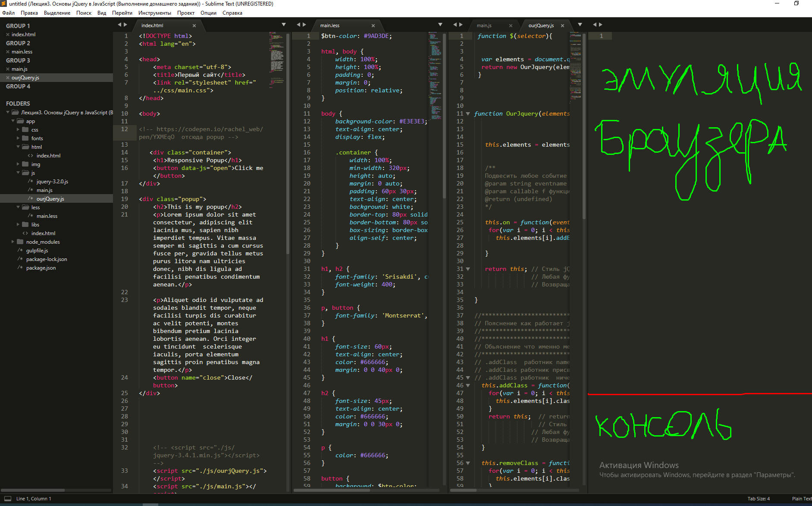
Task: Expand the libs folder
Action: (x=18, y=224)
